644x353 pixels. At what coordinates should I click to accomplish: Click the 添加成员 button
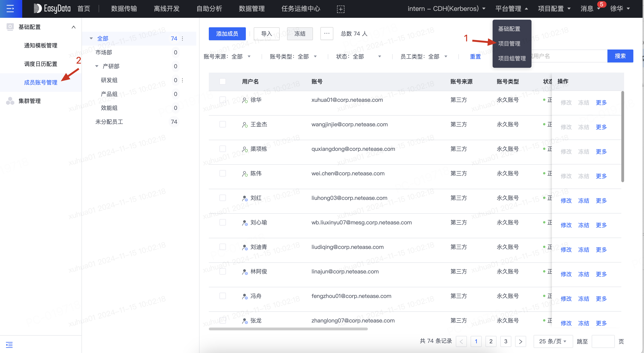coord(227,34)
